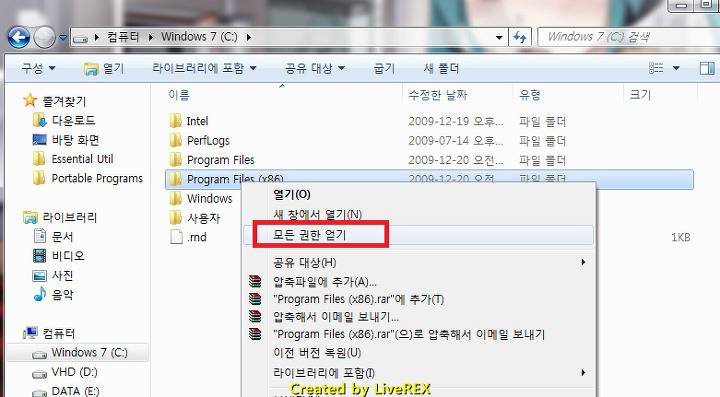Open recent pages dropdown next to Forward
Screen dimensions: 720x397
pyautogui.click(x=63, y=38)
